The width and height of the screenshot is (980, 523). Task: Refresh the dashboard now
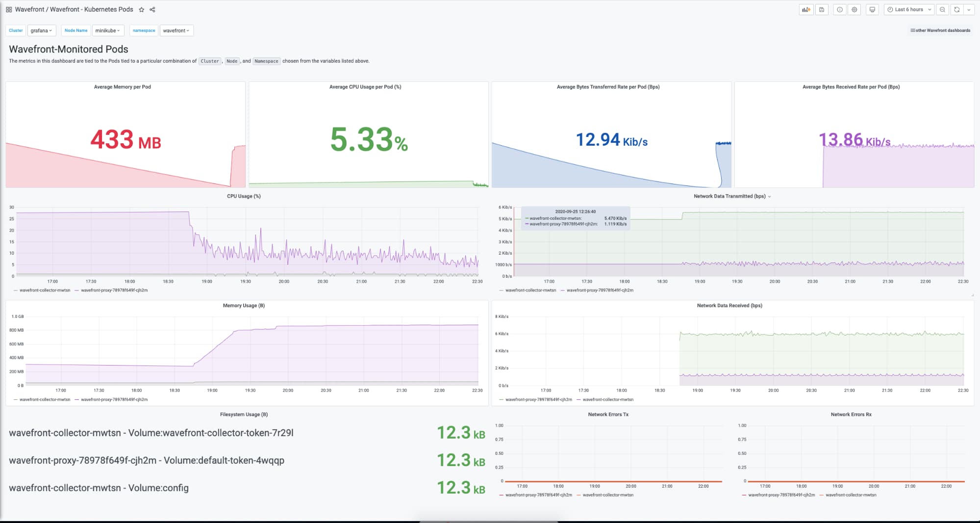(956, 9)
